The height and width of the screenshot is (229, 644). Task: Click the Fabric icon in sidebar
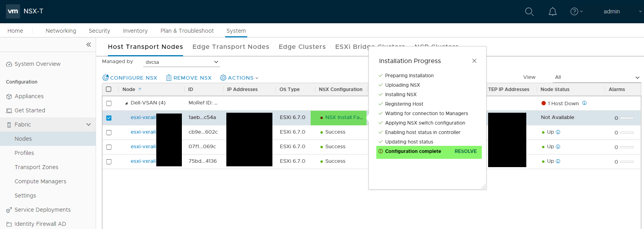click(x=9, y=125)
